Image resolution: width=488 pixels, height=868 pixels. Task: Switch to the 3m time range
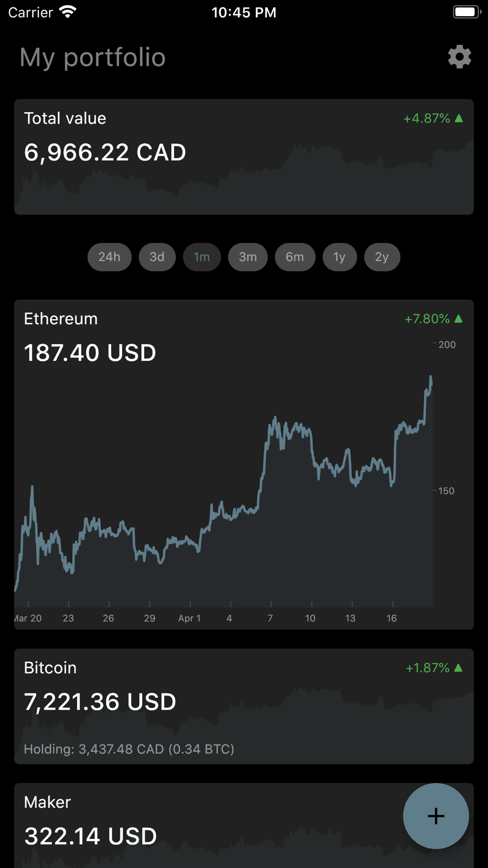[x=248, y=257]
